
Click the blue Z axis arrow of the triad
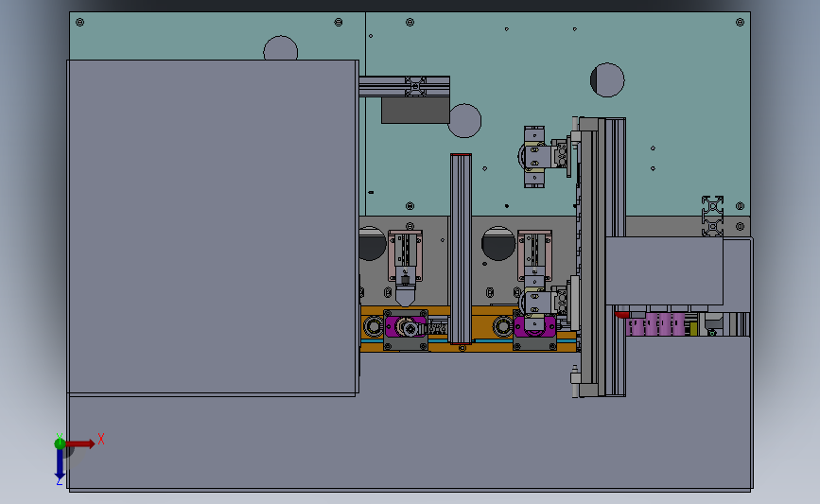pyautogui.click(x=60, y=465)
